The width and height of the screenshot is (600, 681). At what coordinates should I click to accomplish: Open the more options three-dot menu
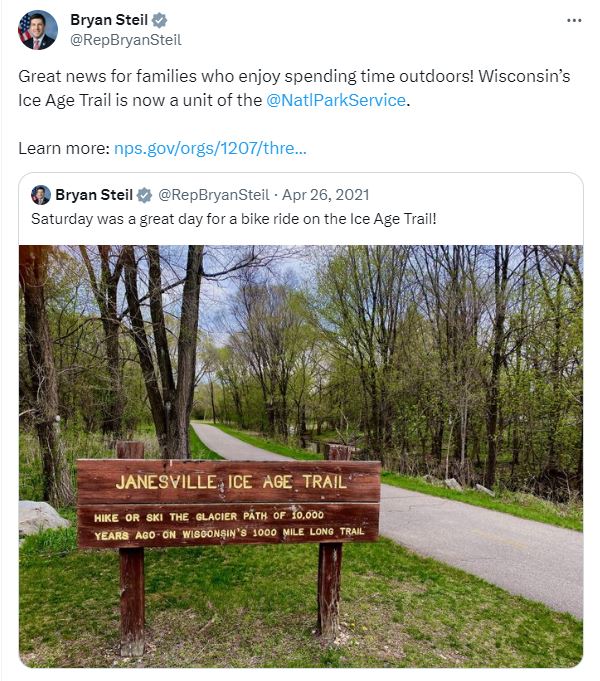573,21
